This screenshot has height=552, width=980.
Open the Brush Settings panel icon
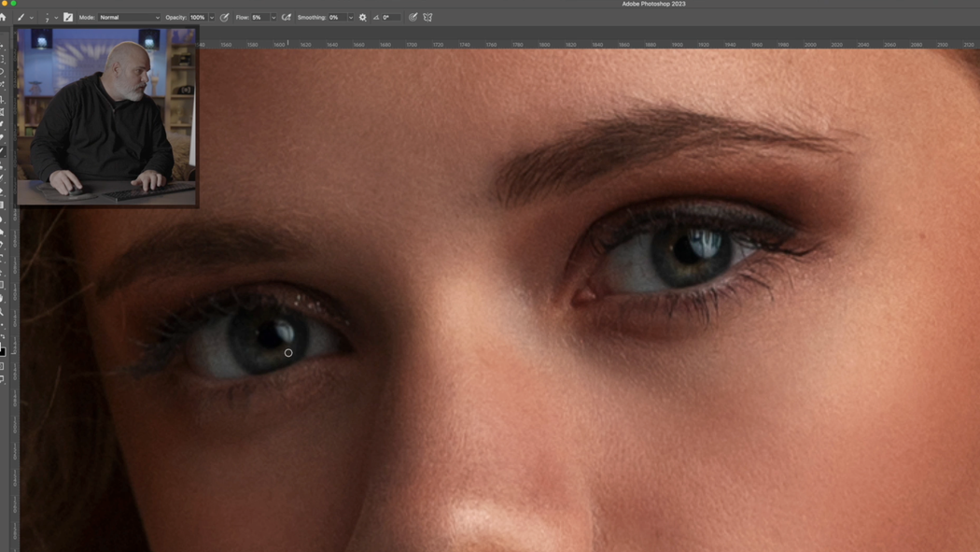tap(67, 17)
